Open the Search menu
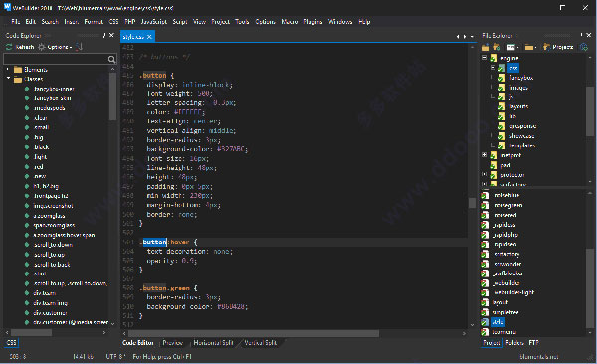This screenshot has height=364, width=597. click(x=50, y=21)
